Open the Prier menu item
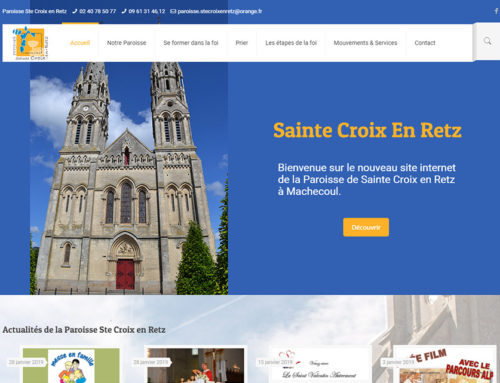This screenshot has width=500, height=383. point(242,43)
